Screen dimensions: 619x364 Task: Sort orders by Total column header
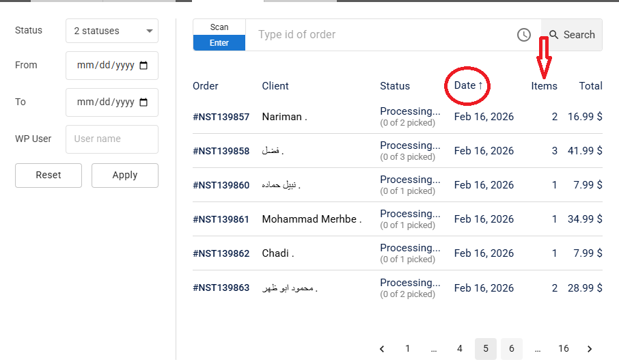pos(590,86)
